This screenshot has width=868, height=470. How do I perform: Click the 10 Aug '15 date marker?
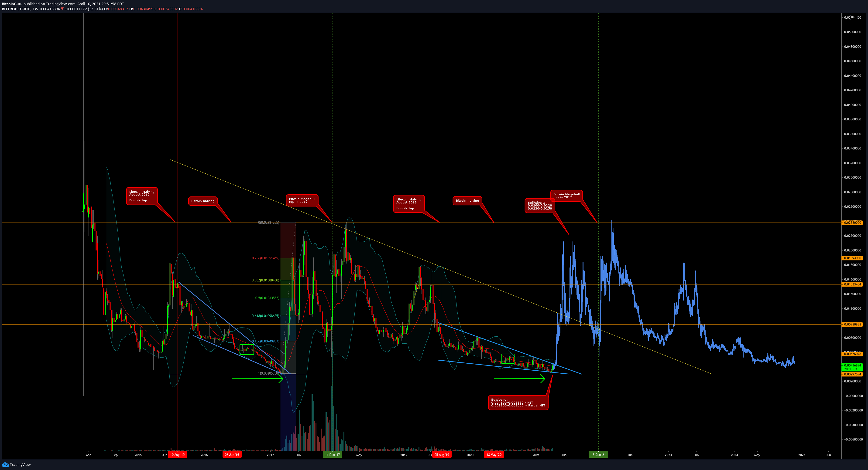pyautogui.click(x=177, y=455)
